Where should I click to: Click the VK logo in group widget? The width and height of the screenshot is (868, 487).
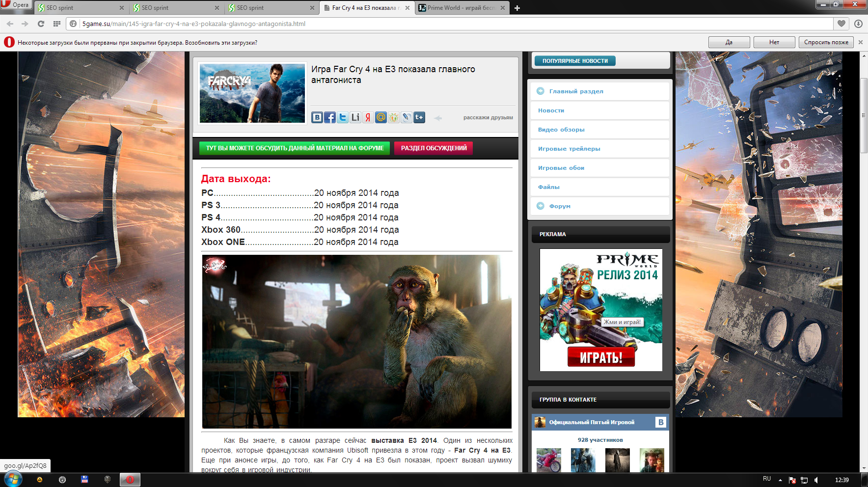point(661,422)
